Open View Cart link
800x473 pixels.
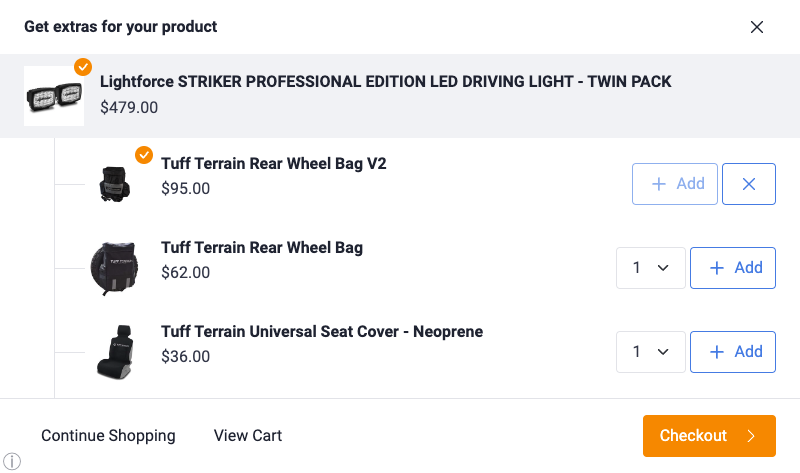pyautogui.click(x=248, y=436)
